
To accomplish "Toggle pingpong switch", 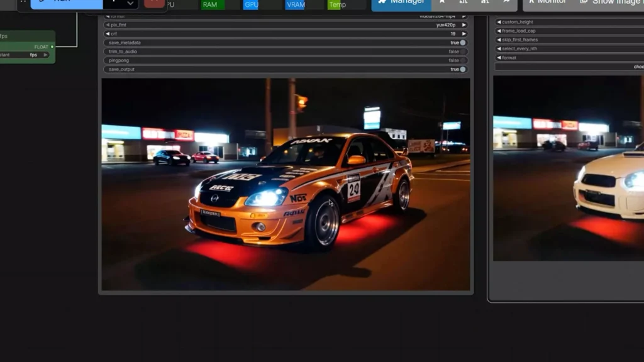I will tap(463, 60).
